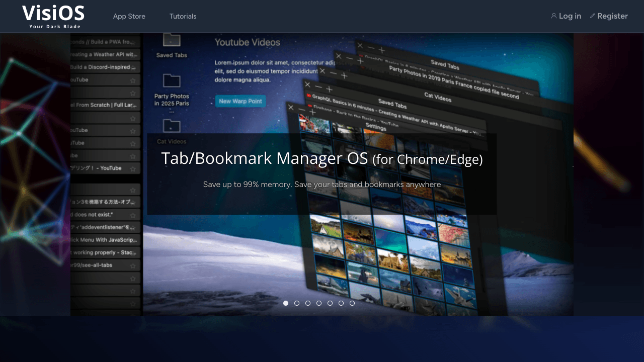The width and height of the screenshot is (644, 362).
Task: Jump to the second carousel slide dot
Action: click(x=297, y=303)
